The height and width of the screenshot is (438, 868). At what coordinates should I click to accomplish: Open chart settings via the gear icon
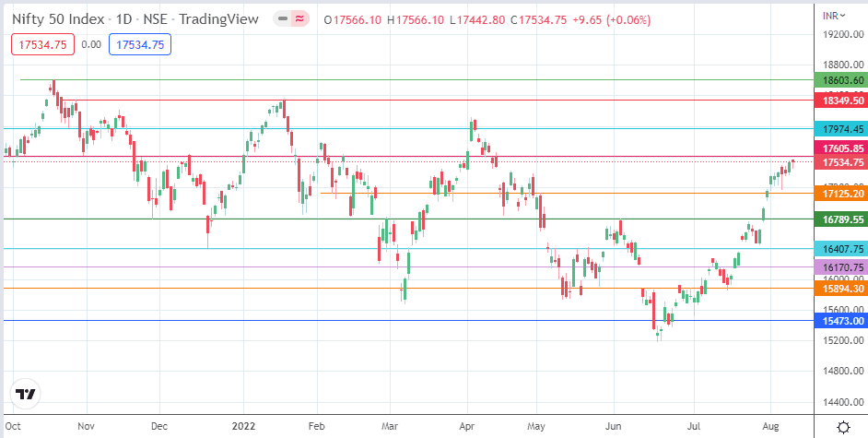coord(844,427)
